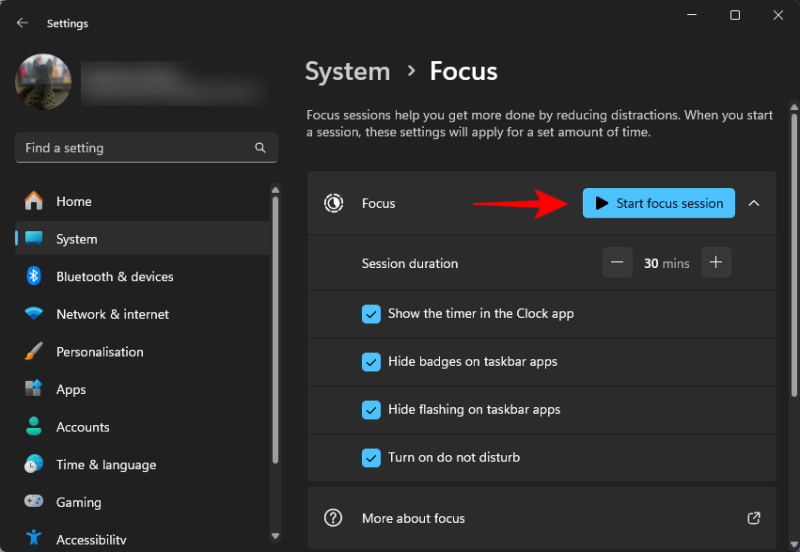Untick Turn on do not disturb
Viewport: 800px width, 552px height.
pyautogui.click(x=371, y=458)
